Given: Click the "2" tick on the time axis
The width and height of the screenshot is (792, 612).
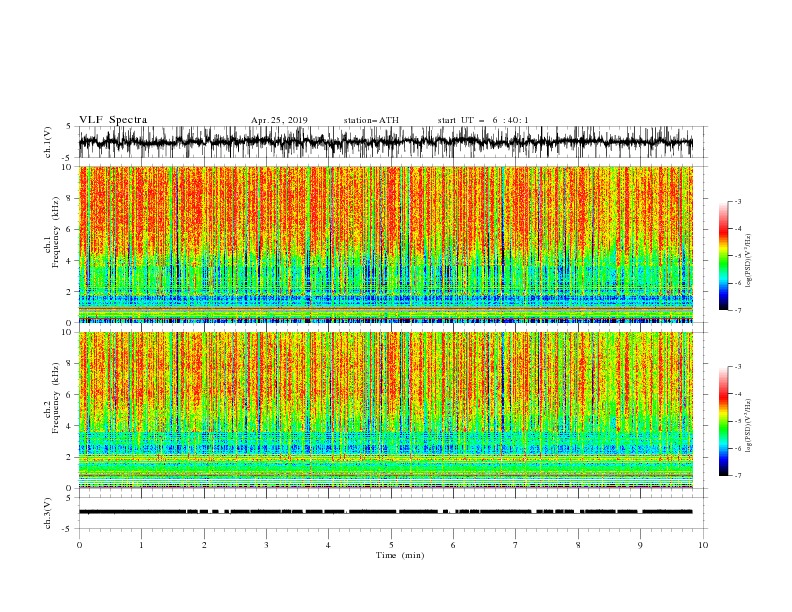Looking at the screenshot, I should pyautogui.click(x=204, y=545).
